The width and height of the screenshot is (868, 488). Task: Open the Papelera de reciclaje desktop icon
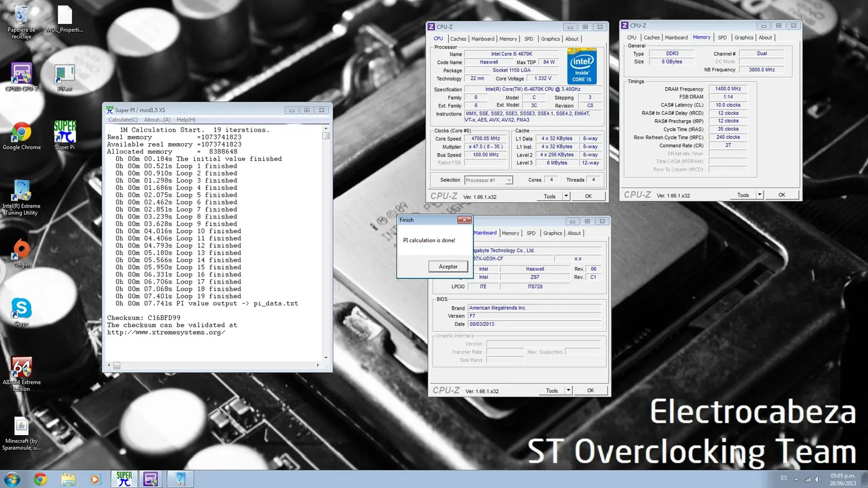point(21,22)
